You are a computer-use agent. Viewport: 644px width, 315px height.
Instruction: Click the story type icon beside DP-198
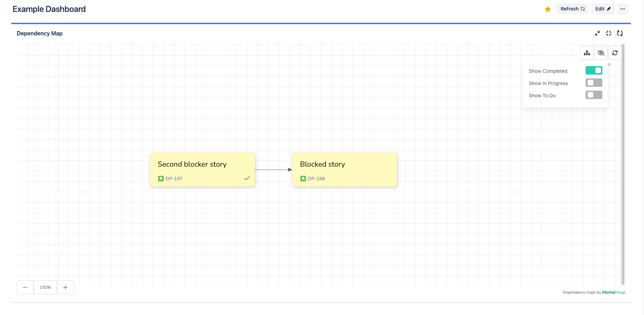303,178
